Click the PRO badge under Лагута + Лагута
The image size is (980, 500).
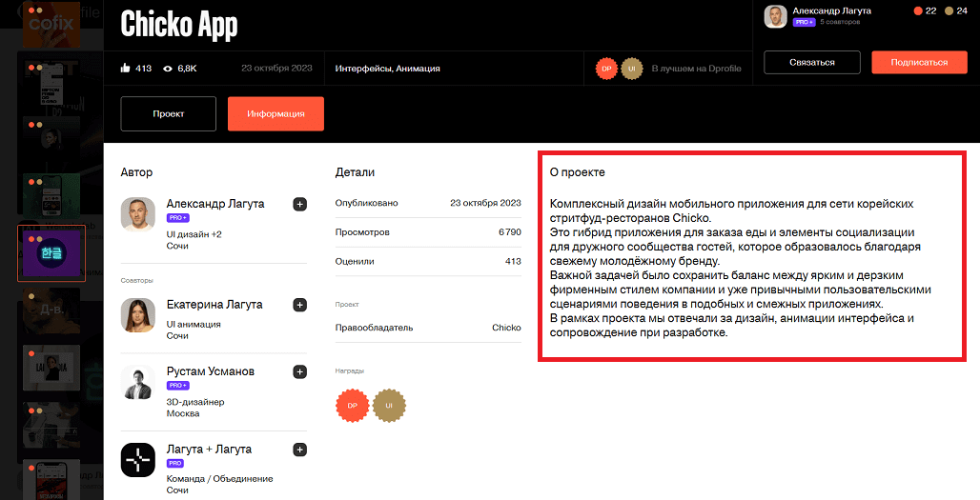175,463
